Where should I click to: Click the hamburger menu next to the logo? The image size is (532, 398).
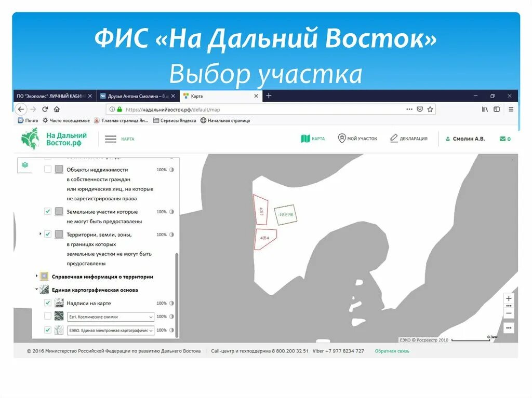point(111,139)
